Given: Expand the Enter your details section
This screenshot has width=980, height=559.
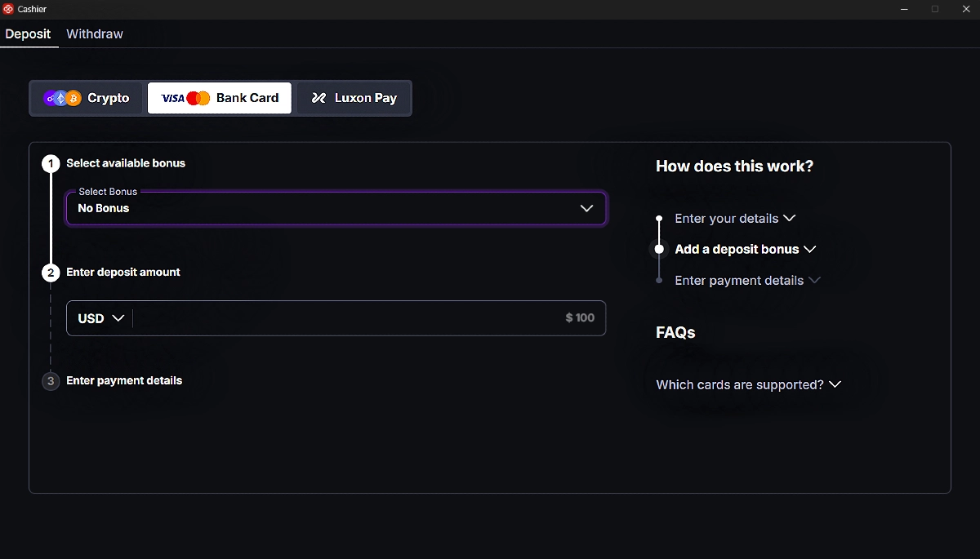Looking at the screenshot, I should 734,219.
